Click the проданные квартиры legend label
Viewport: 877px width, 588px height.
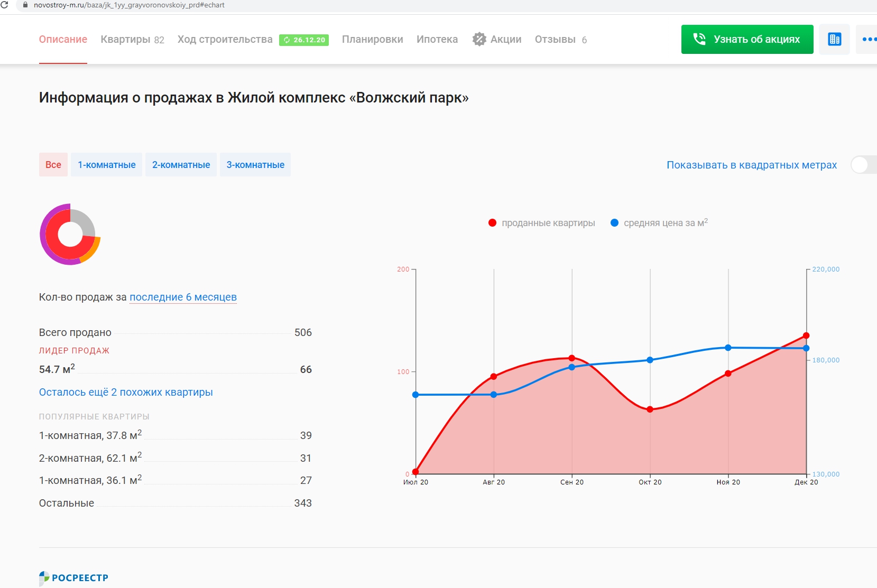pos(548,223)
